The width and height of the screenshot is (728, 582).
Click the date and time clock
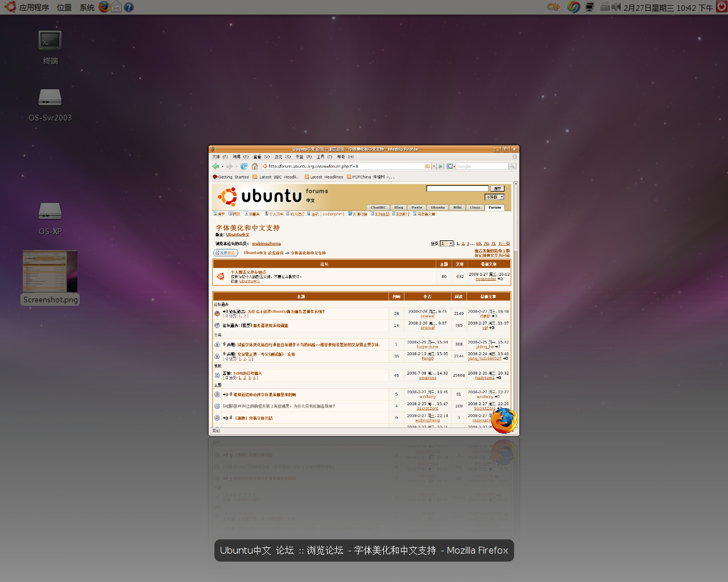pyautogui.click(x=668, y=7)
